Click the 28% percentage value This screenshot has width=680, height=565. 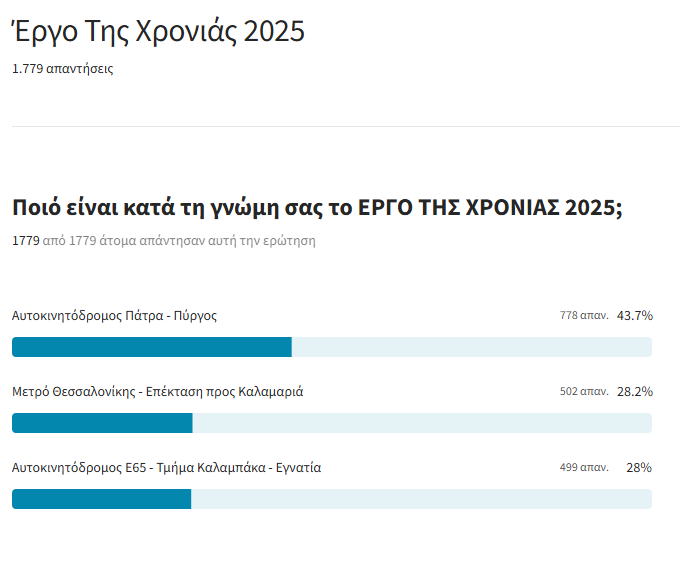[x=639, y=468]
